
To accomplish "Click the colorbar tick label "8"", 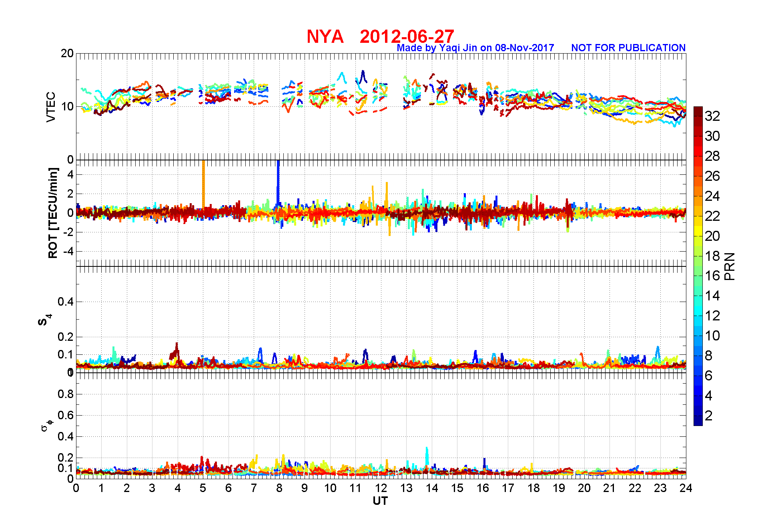I will click(709, 356).
